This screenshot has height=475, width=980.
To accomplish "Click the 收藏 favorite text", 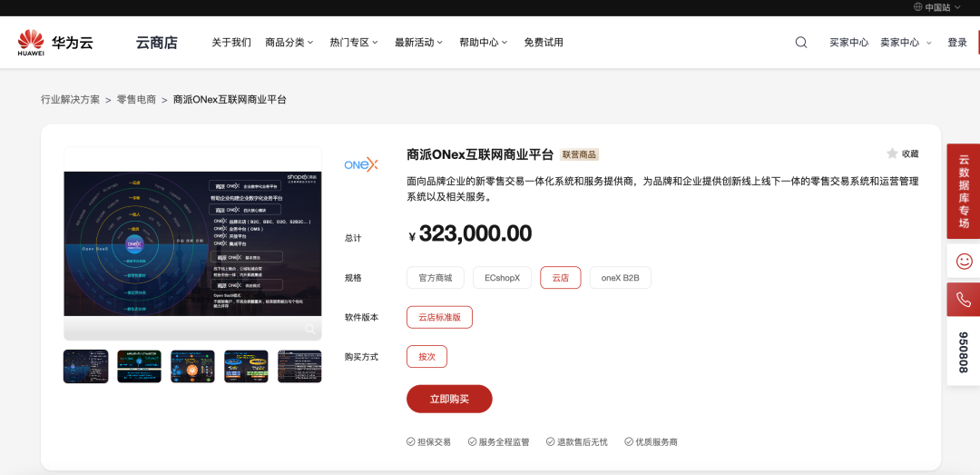I will click(910, 154).
